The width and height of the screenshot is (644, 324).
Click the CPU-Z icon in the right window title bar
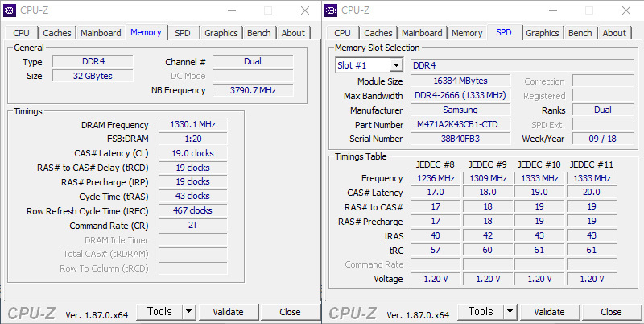(x=332, y=10)
